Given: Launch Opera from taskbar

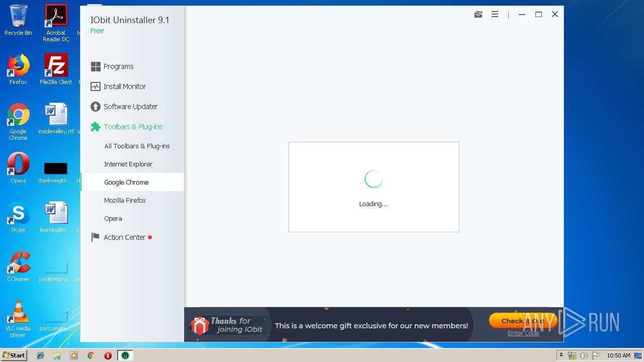Looking at the screenshot, I should pos(108,355).
